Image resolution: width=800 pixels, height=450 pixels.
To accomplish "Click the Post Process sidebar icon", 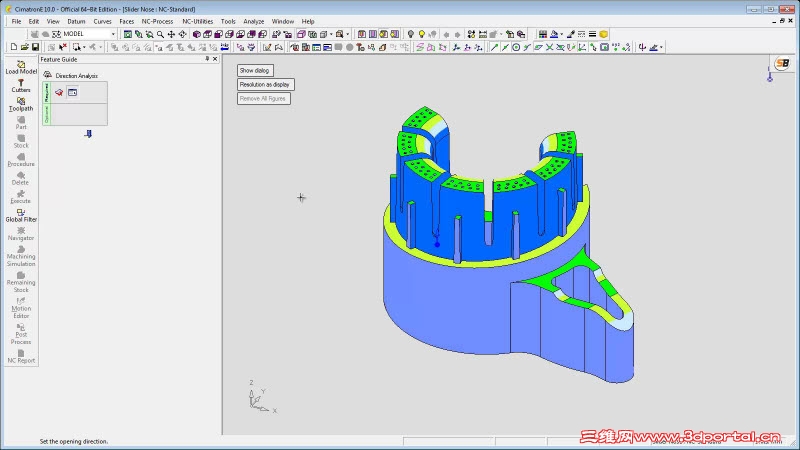I will point(21,334).
